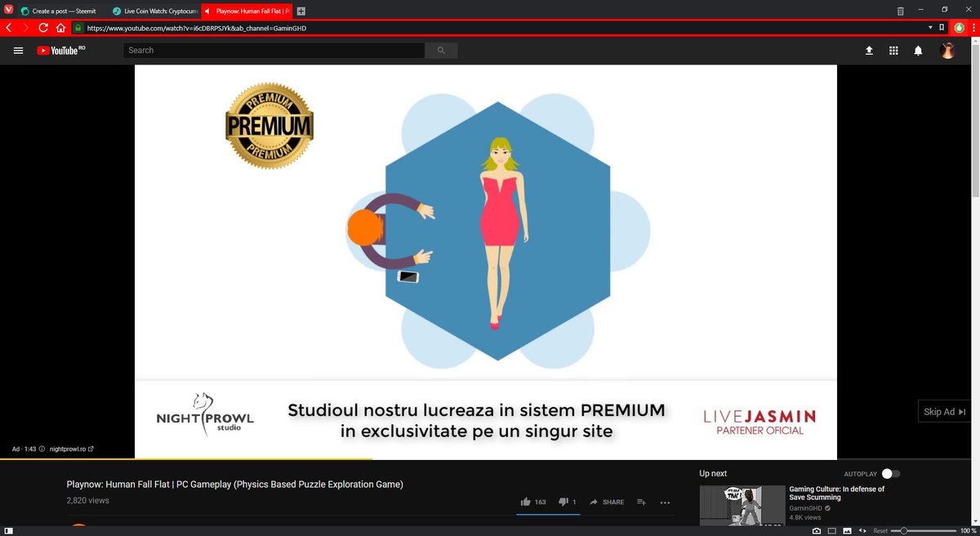
Task: Go to YouTube home via logo
Action: click(60, 51)
